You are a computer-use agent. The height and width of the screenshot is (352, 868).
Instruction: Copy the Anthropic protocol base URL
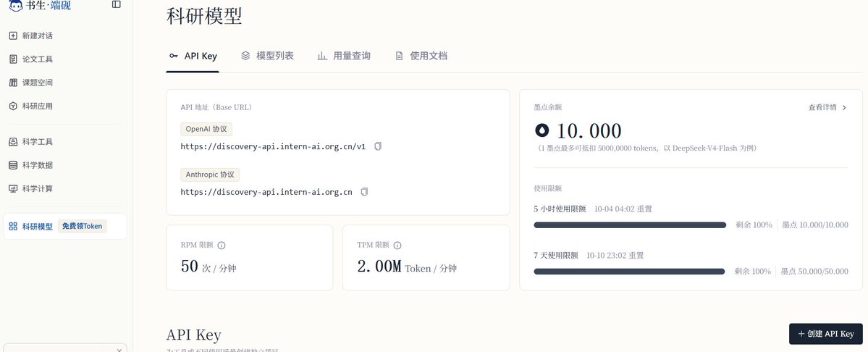[x=364, y=192]
